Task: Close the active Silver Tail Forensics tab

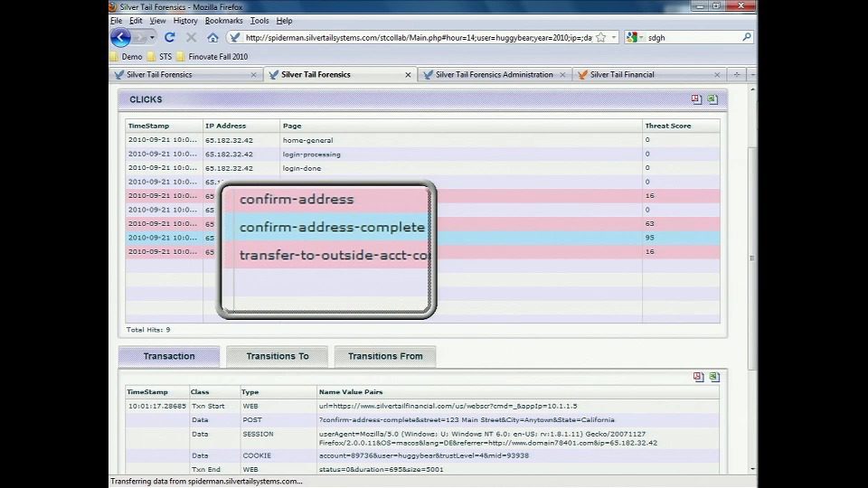Action: click(408, 75)
